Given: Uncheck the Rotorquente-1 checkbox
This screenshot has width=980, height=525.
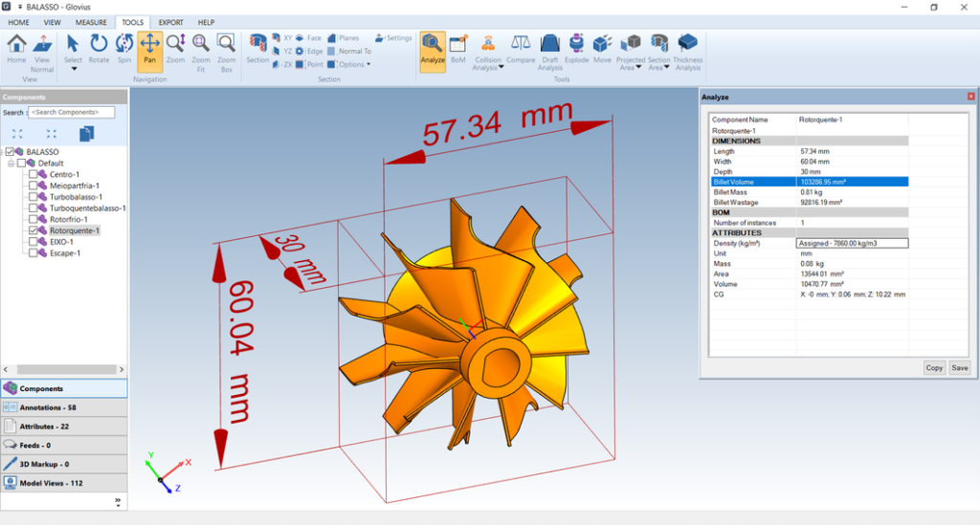Looking at the screenshot, I should click(x=33, y=230).
